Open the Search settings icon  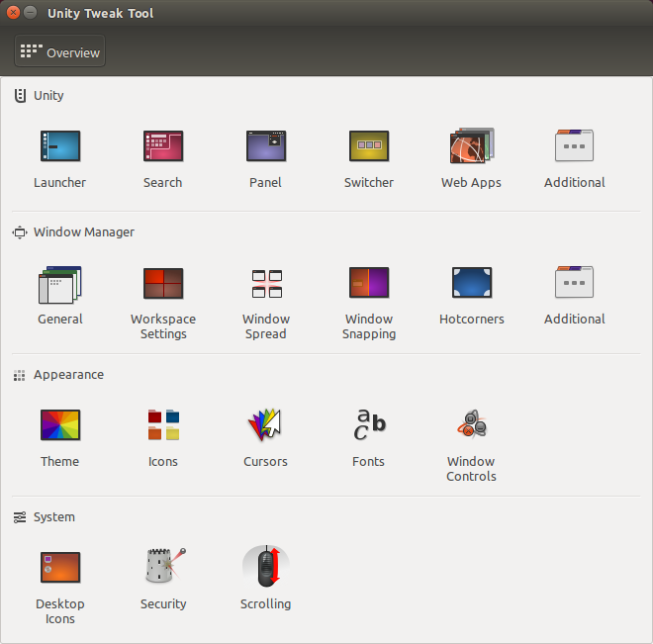163,146
